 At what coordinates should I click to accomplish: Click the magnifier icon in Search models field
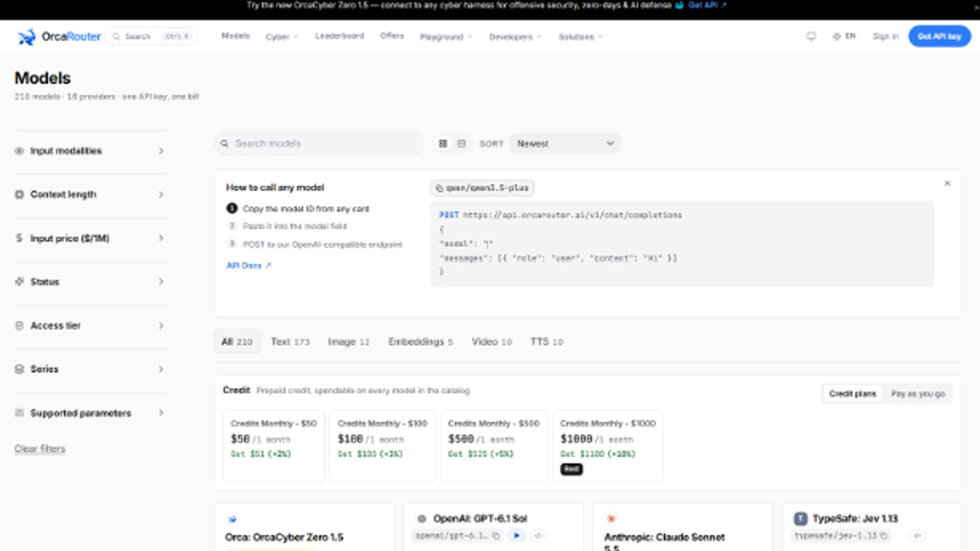click(x=224, y=144)
